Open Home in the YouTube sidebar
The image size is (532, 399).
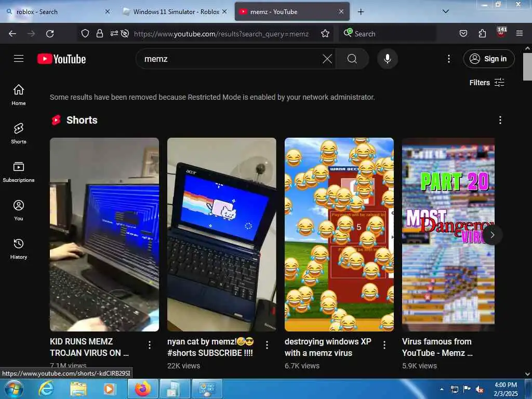pos(19,95)
